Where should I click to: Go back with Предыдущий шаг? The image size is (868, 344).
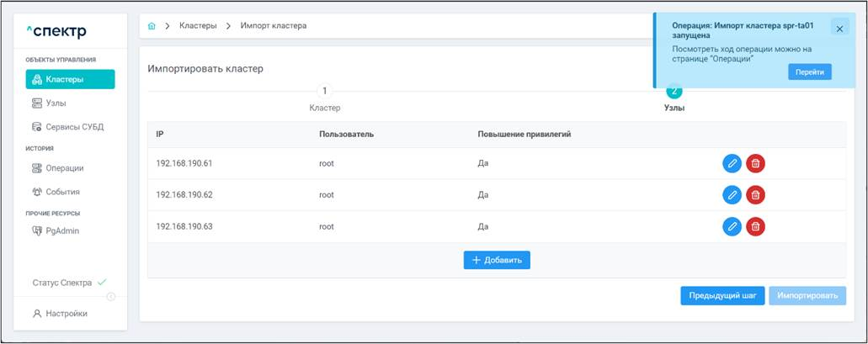point(722,296)
